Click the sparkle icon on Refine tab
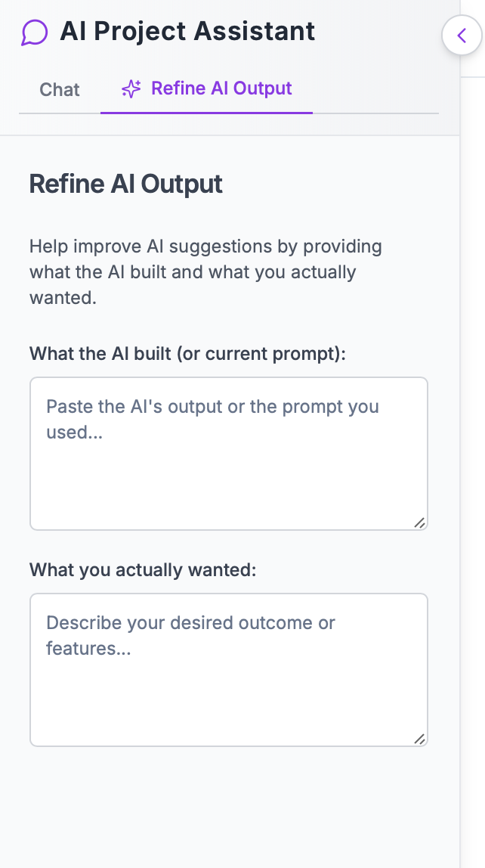 (x=131, y=89)
